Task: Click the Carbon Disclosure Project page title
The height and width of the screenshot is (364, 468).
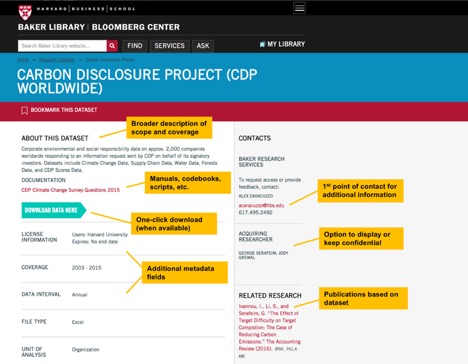Action: [x=137, y=81]
